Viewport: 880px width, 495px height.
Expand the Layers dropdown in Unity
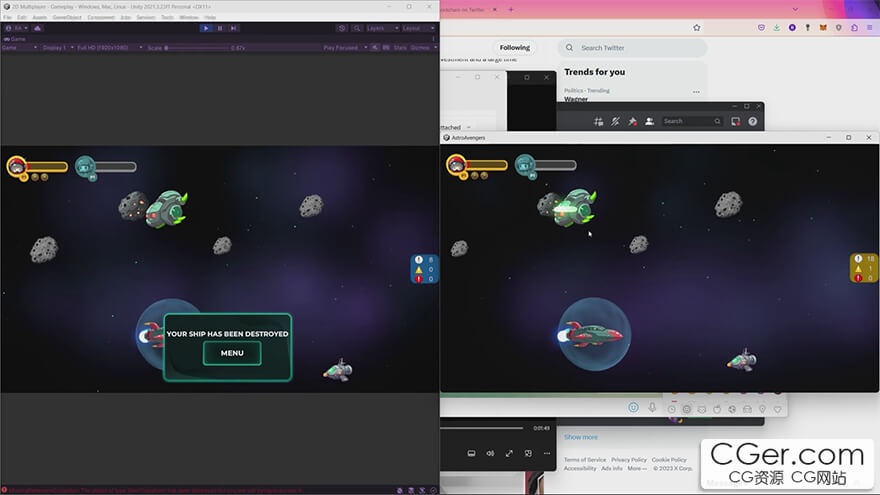382,28
